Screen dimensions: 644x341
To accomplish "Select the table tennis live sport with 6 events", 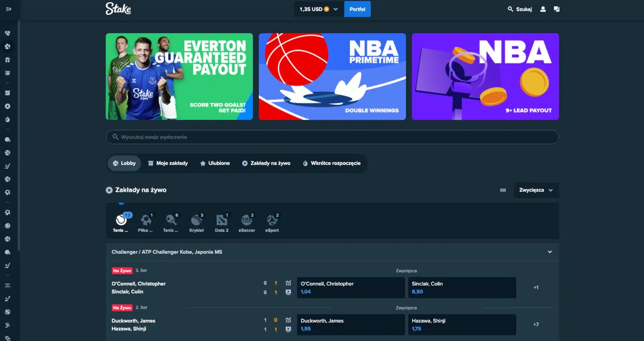I will click(171, 223).
